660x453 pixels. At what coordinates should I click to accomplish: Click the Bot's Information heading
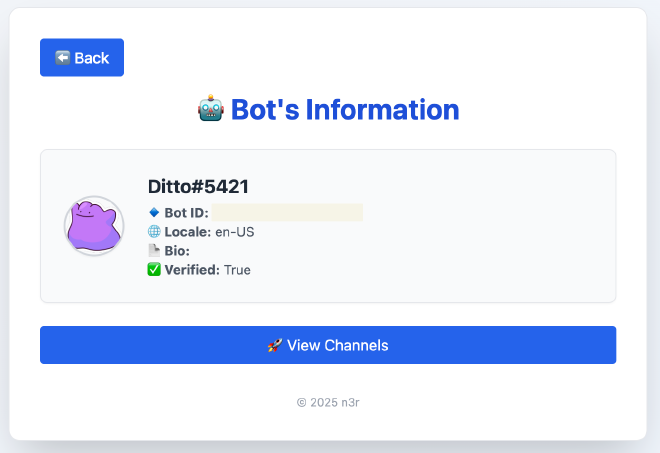[345, 109]
